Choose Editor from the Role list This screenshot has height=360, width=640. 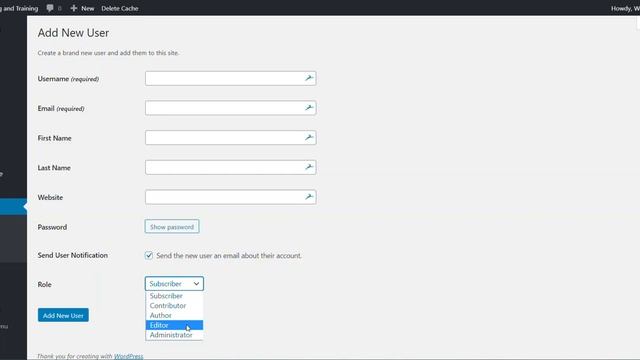(174, 325)
